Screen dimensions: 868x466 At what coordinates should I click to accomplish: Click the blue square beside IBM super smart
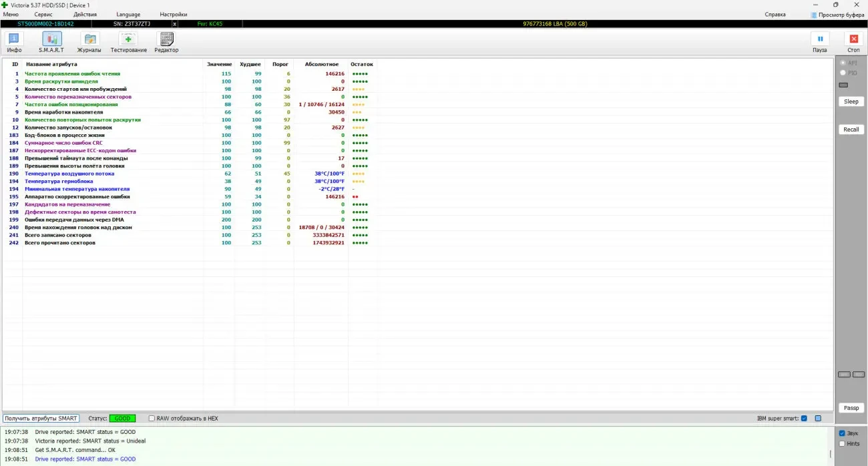click(818, 419)
